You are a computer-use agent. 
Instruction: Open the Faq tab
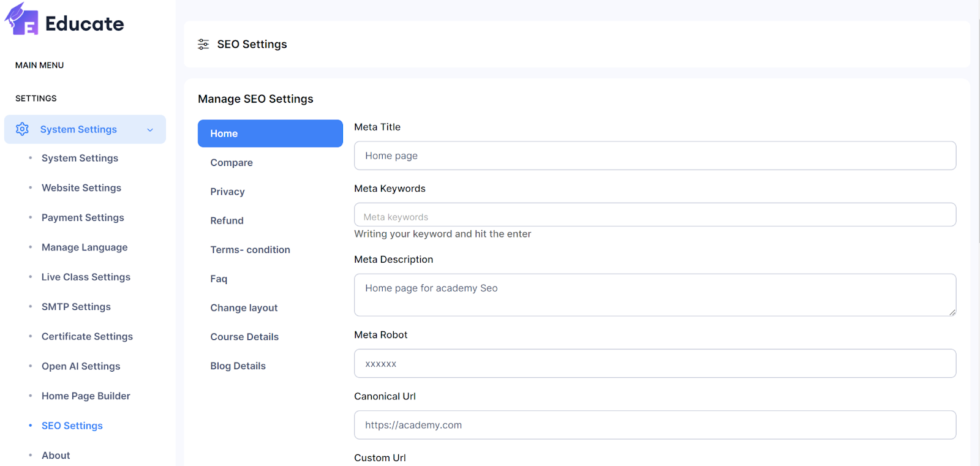(219, 279)
